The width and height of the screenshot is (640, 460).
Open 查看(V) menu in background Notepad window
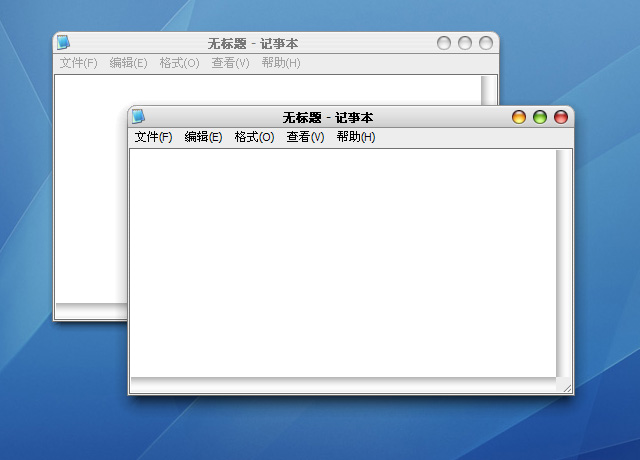tap(231, 63)
